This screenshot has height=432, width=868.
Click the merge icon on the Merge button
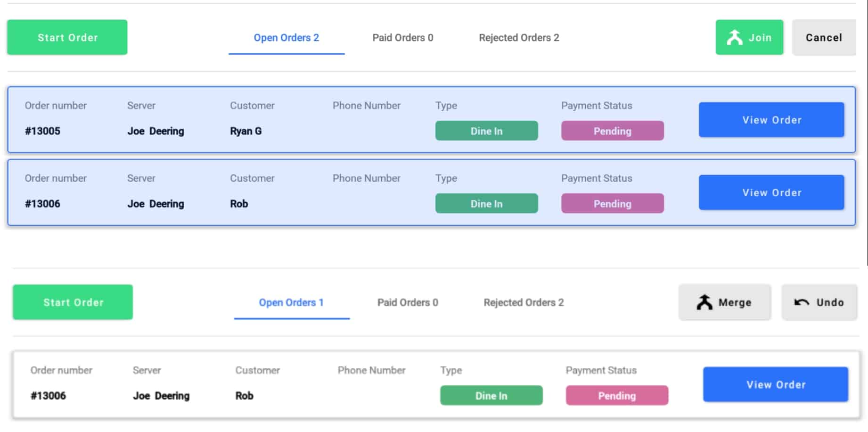click(x=704, y=302)
